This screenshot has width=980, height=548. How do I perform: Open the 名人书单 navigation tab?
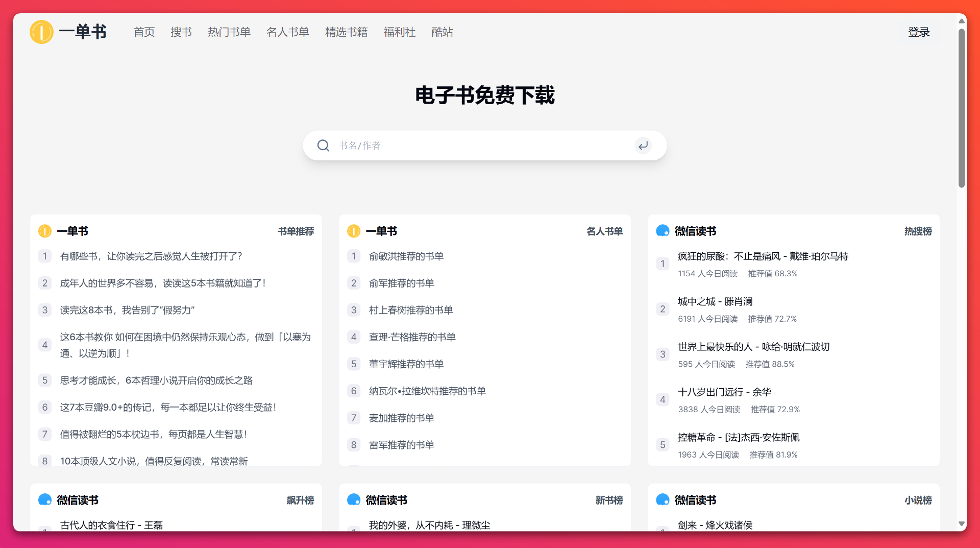coord(287,32)
